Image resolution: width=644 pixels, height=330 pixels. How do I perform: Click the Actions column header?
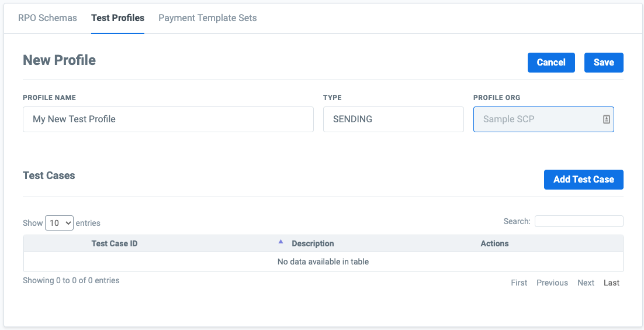pos(494,243)
